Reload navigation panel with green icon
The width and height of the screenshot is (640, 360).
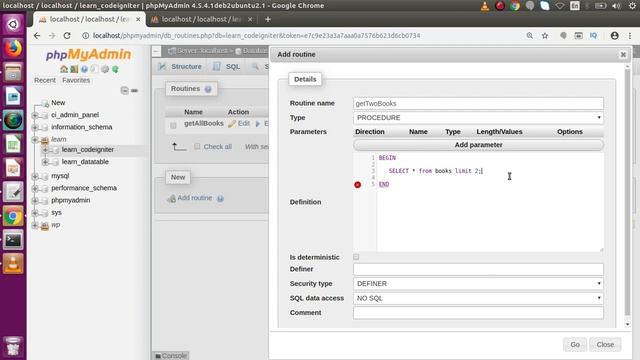click(116, 69)
